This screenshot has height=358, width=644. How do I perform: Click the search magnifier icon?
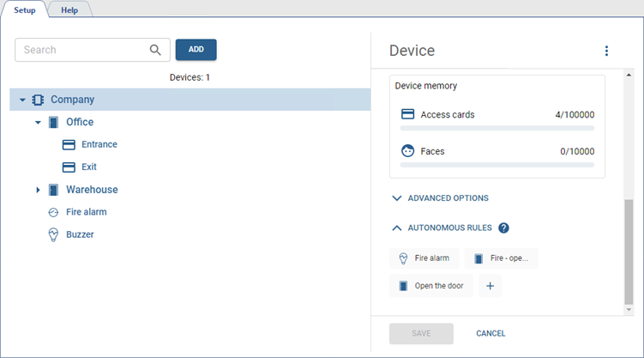pos(155,50)
